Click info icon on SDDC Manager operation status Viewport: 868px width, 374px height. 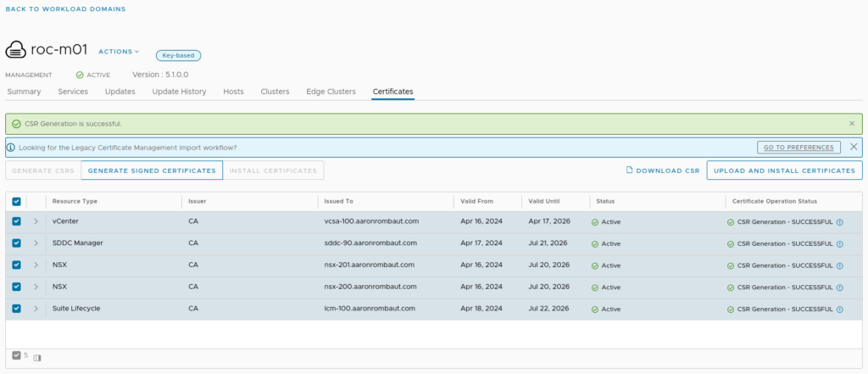click(x=840, y=243)
